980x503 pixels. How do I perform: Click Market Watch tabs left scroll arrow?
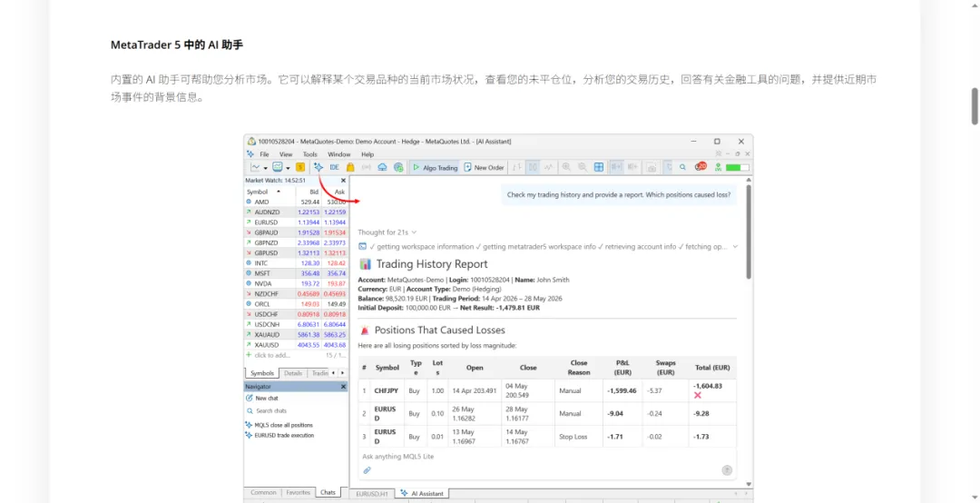pos(333,373)
